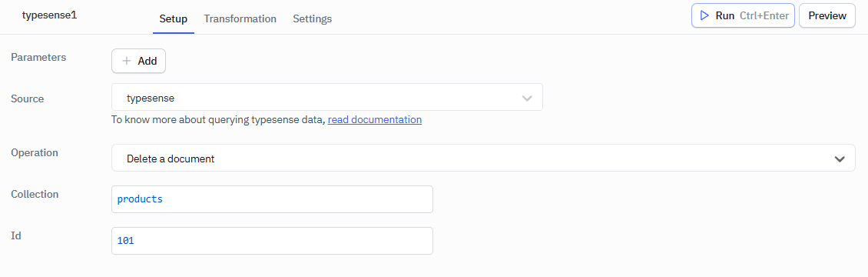Viewport: 868px width, 277px height.
Task: Click the Preview button
Action: [x=827, y=15]
